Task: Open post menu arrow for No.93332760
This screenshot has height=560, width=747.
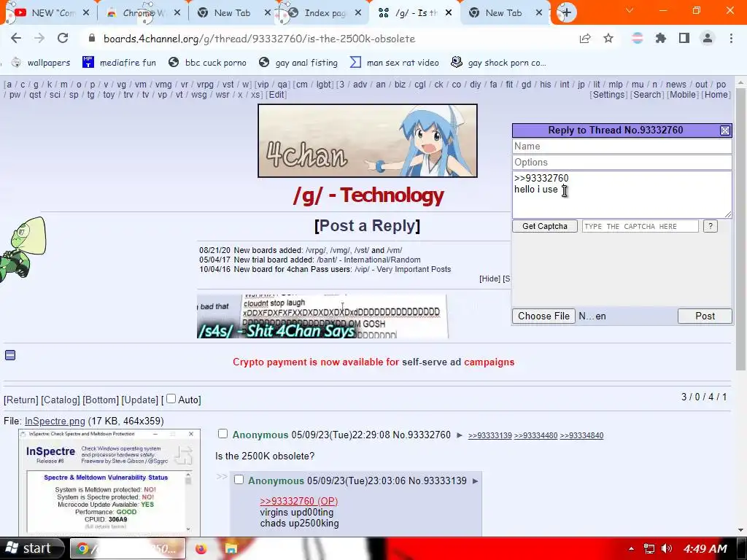Action: tap(460, 435)
